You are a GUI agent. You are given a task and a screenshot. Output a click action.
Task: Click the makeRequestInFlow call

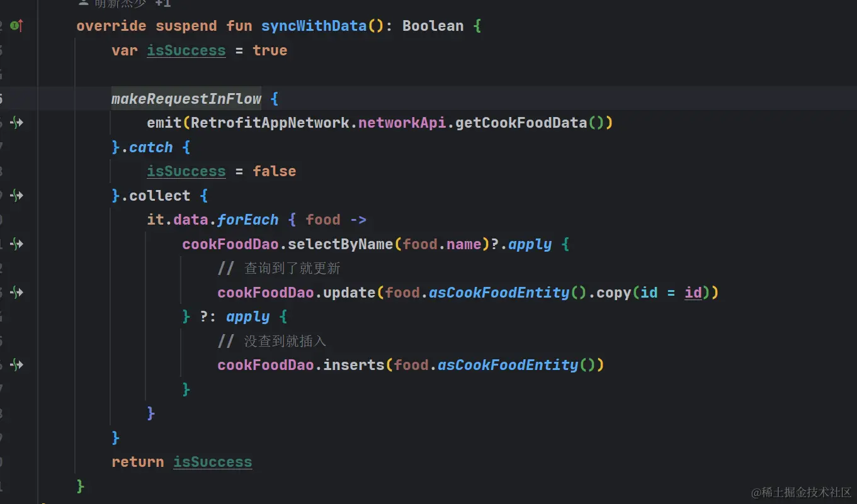(186, 99)
